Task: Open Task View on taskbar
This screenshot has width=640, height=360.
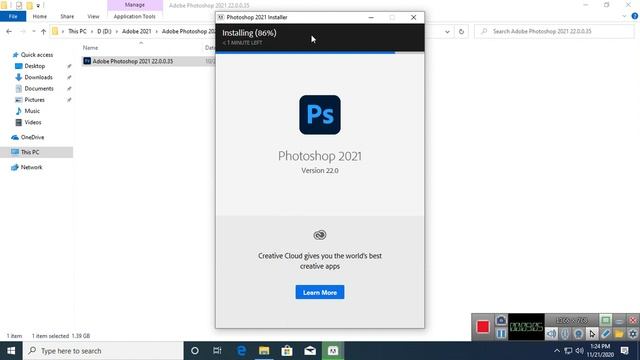Action: pos(218,351)
